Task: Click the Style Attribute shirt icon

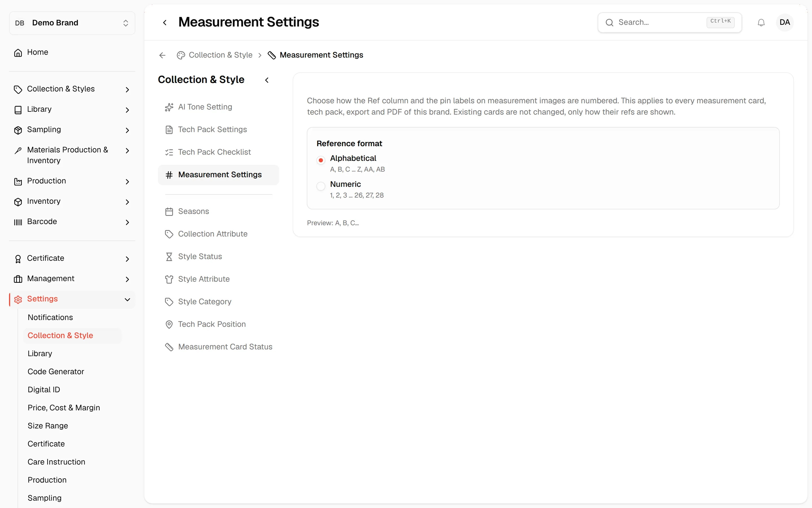Action: (169, 279)
